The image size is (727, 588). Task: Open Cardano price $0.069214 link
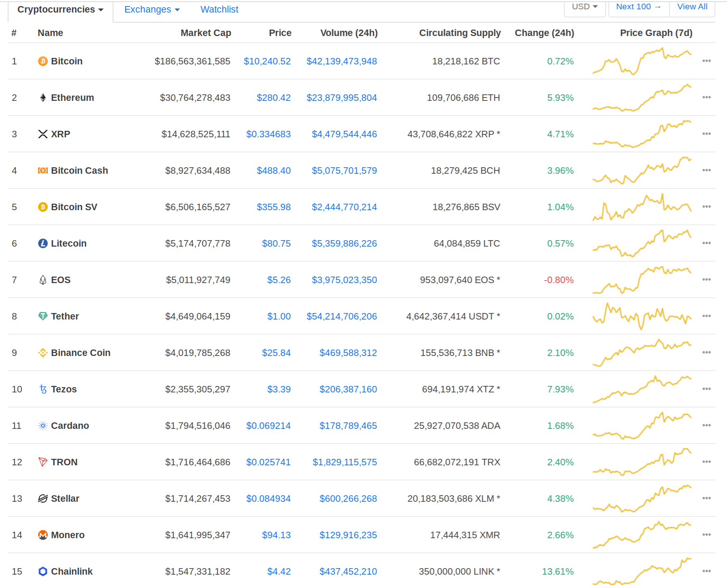point(268,426)
